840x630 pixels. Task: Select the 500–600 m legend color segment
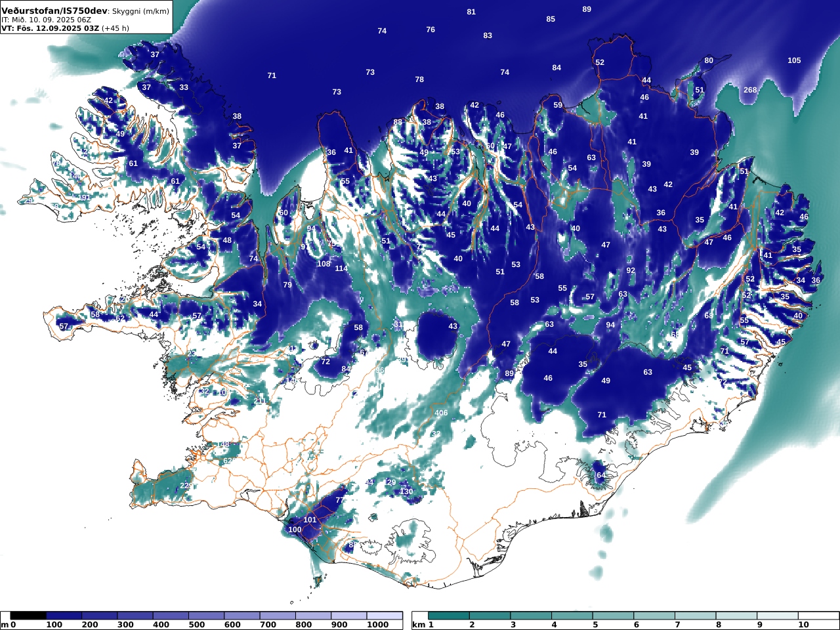206,616
